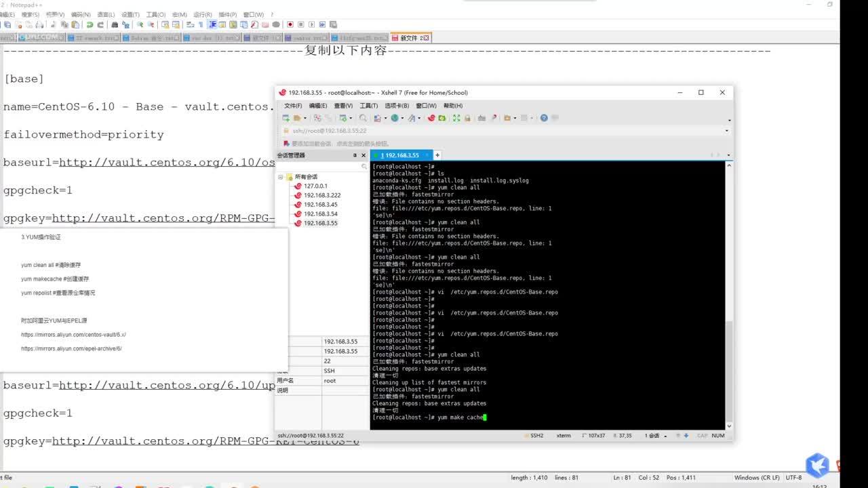Collapse the 所有会话 tree node
The image size is (868, 488).
tap(281, 177)
